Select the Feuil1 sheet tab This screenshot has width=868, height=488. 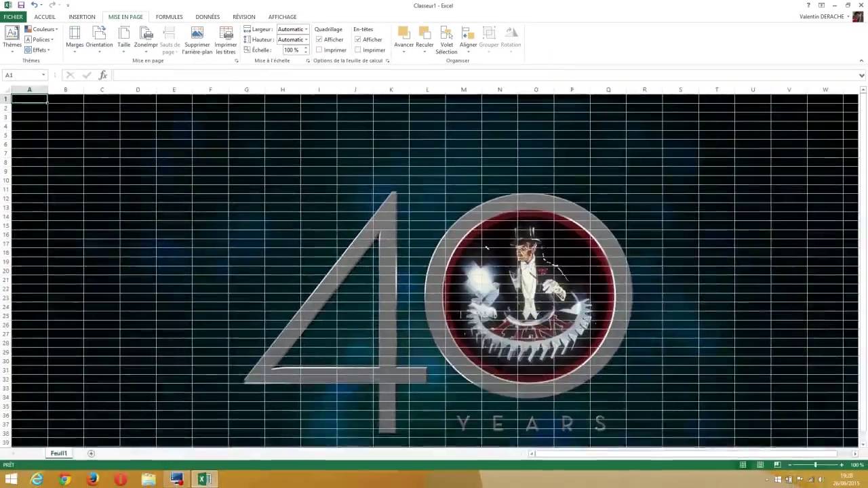pyautogui.click(x=59, y=453)
